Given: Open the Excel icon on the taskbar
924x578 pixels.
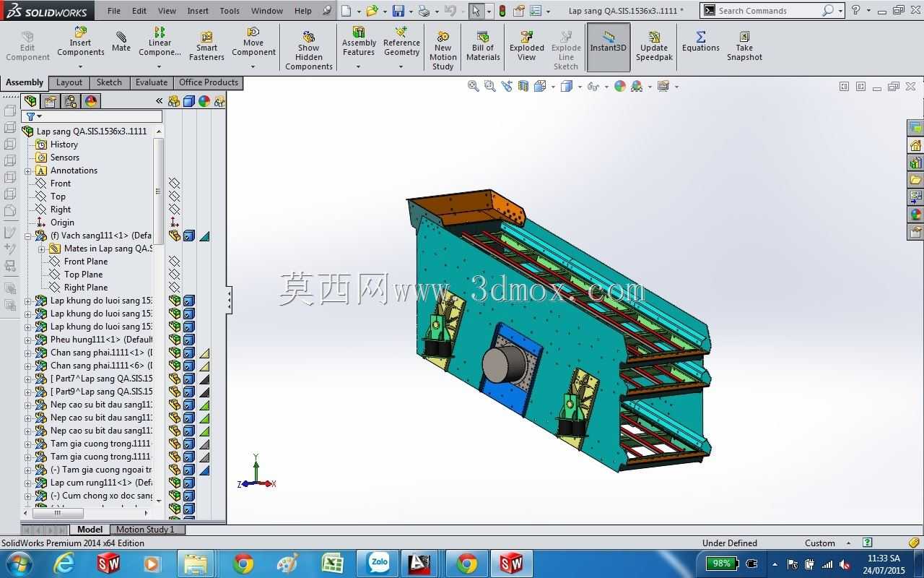Looking at the screenshot, I should 332,563.
